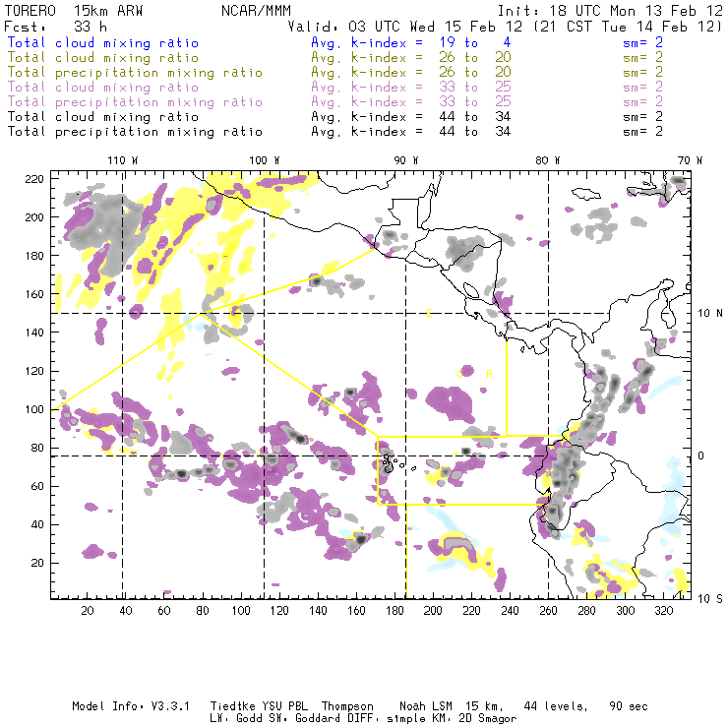This screenshot has height=728, width=728.
Task: Click the purple 'Total cloud mixing ratio' legend line
Action: (103, 88)
